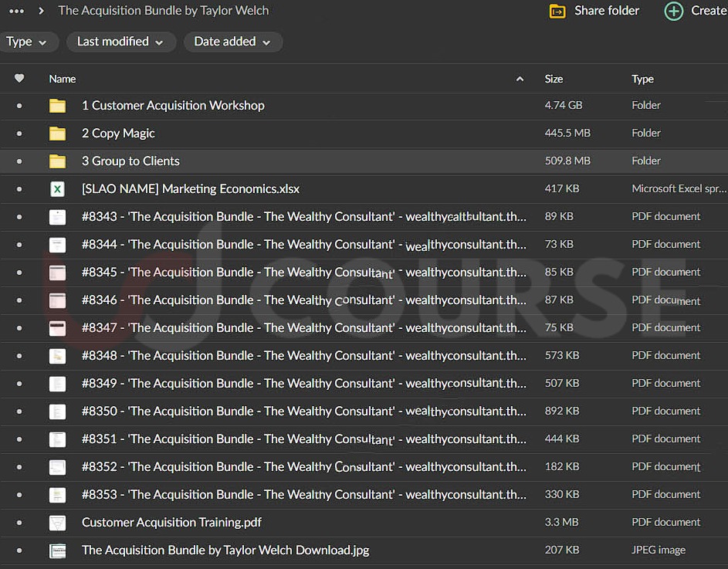Image resolution: width=728 pixels, height=569 pixels.
Task: Sort the list by the Type column header
Action: [642, 79]
